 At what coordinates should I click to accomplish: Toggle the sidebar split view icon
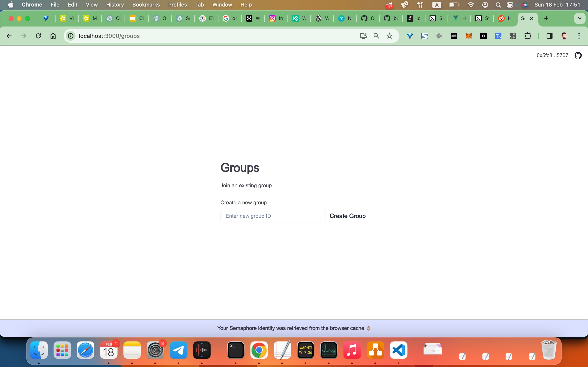(549, 35)
